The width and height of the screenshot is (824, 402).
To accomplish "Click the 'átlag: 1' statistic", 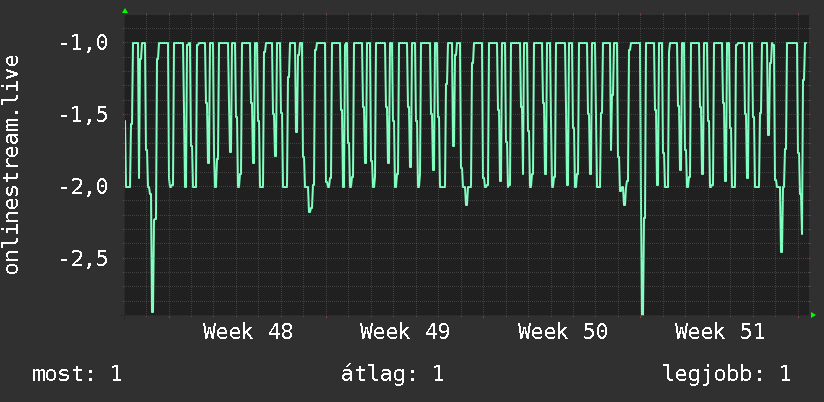I will click(392, 374).
